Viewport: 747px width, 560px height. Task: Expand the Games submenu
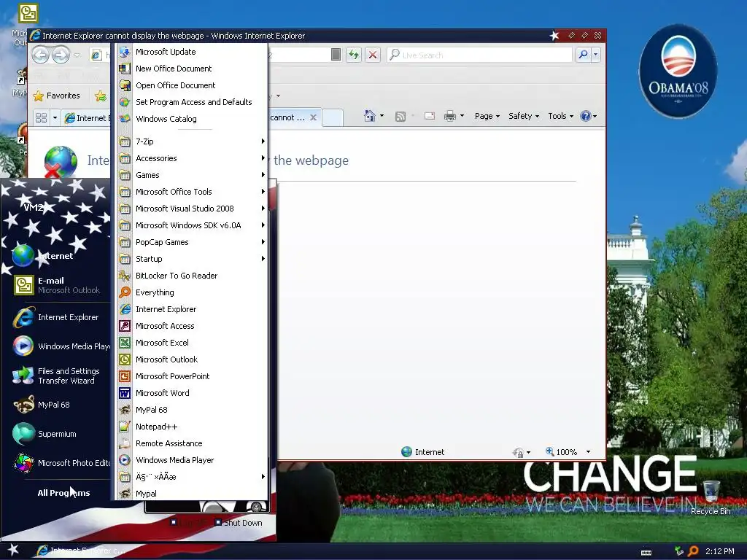point(191,175)
